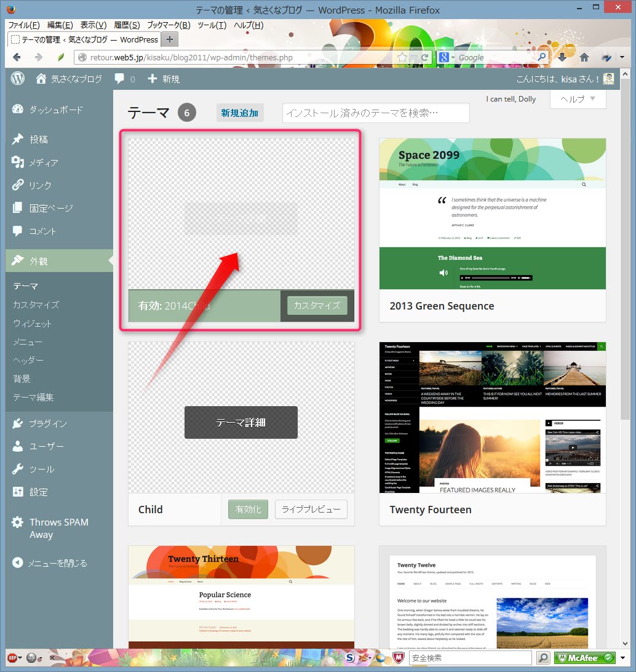The height and width of the screenshot is (672, 636).
Task: Bookmark page with star icon
Action: pyautogui.click(x=402, y=57)
